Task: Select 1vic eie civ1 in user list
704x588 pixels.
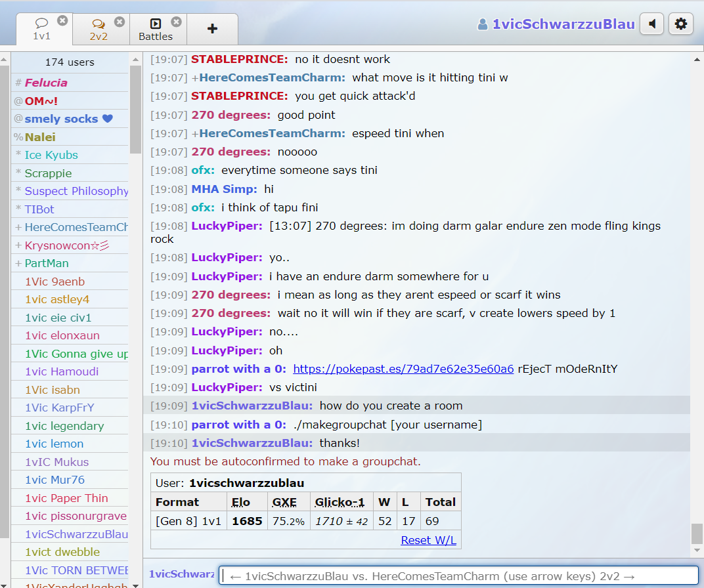Action: tap(70, 318)
